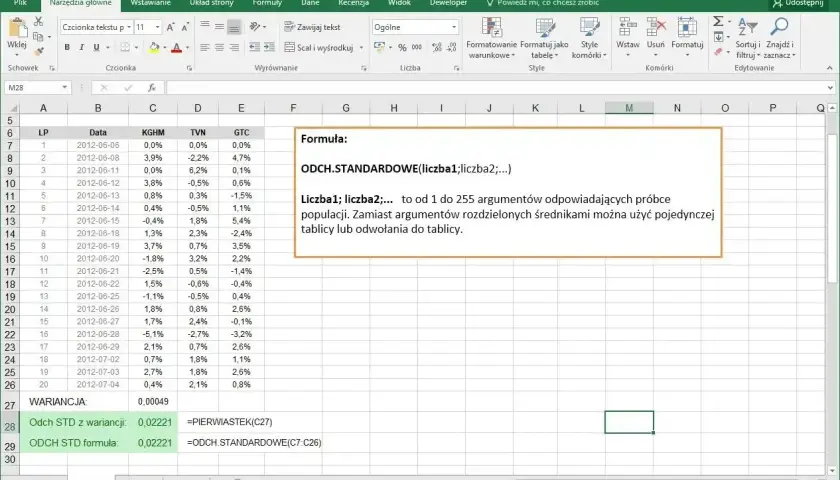Expand the Scal i wyśrodkuj dropdown arrow
Viewport: 840px width, 480px height.
coord(361,47)
